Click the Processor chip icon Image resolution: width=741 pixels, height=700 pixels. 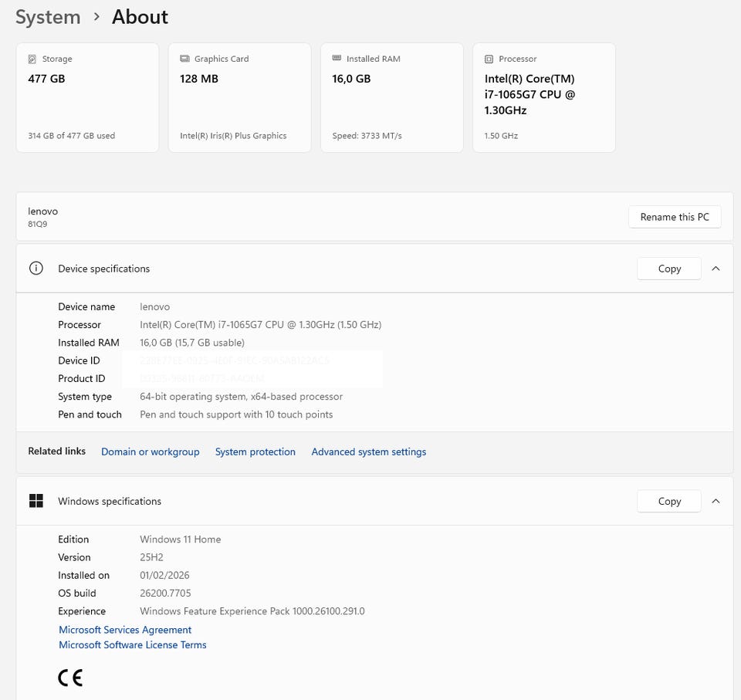click(x=489, y=59)
